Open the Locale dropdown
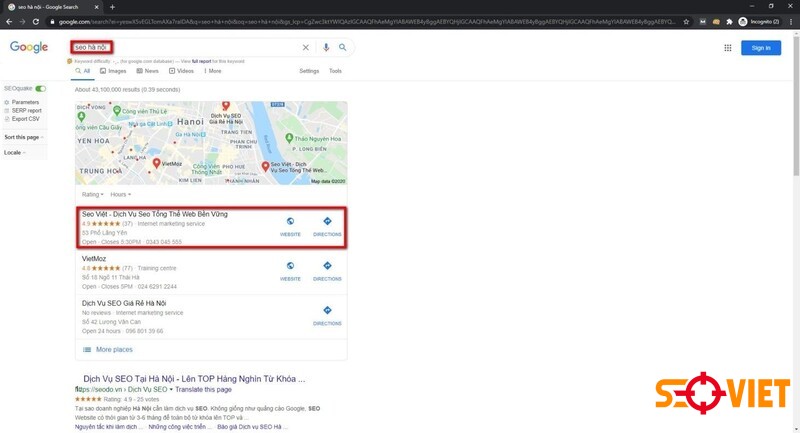The image size is (800, 433). [x=14, y=152]
